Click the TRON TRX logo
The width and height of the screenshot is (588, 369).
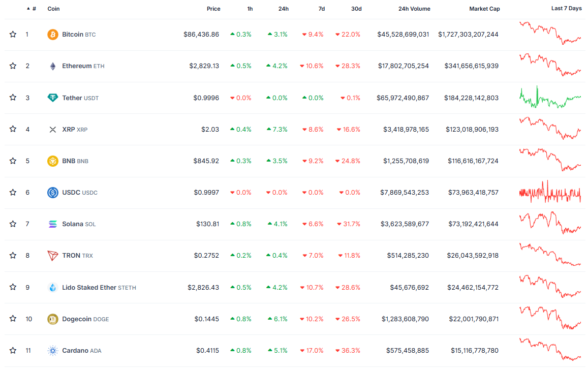tap(52, 255)
